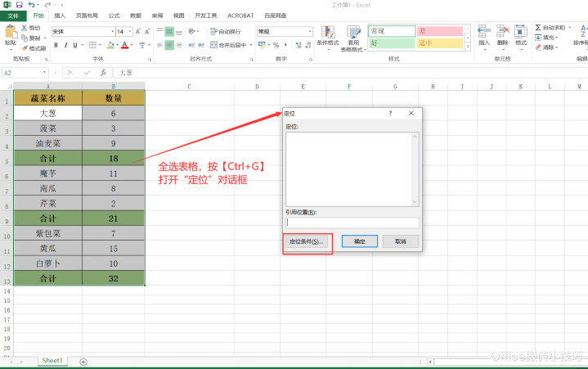Activate the Format Painter brush
588x369 pixels.
click(x=25, y=48)
